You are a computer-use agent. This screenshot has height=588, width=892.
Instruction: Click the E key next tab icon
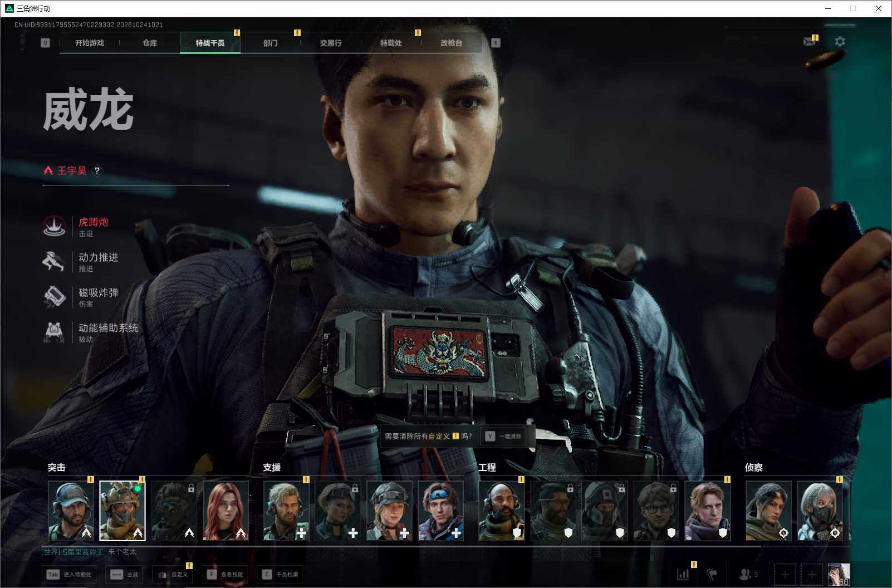tap(496, 43)
